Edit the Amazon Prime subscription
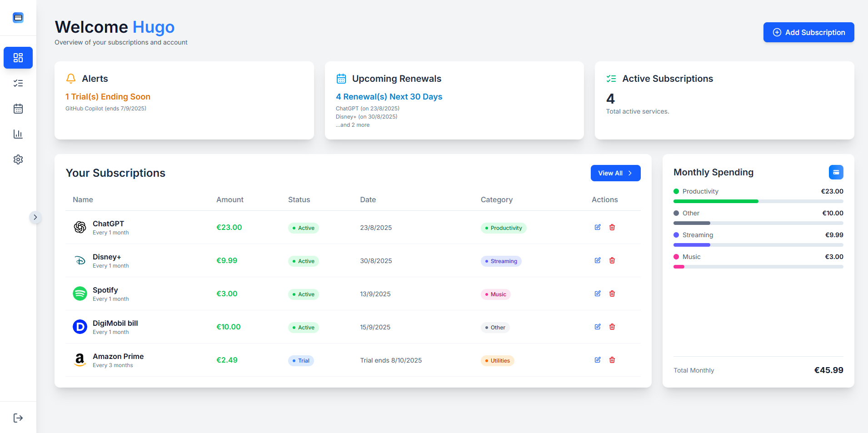The height and width of the screenshot is (433, 868). (x=598, y=360)
